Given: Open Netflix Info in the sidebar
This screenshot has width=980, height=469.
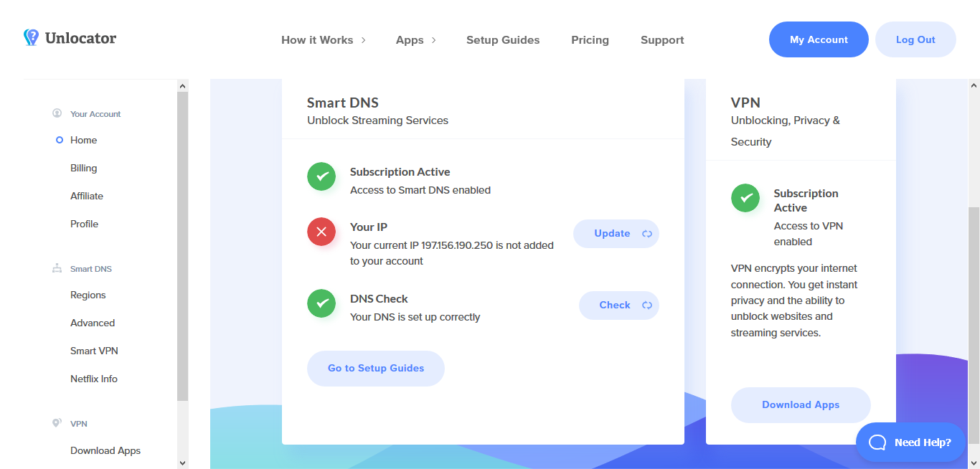Looking at the screenshot, I should (x=94, y=379).
